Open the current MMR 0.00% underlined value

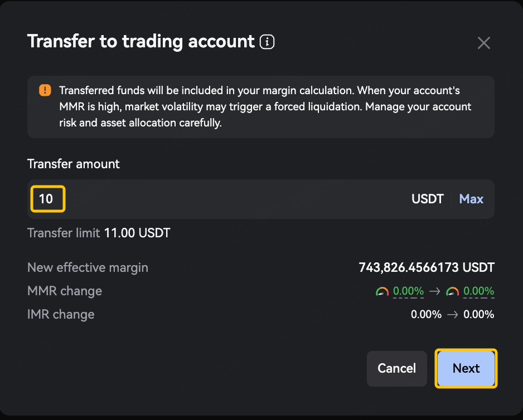click(408, 291)
